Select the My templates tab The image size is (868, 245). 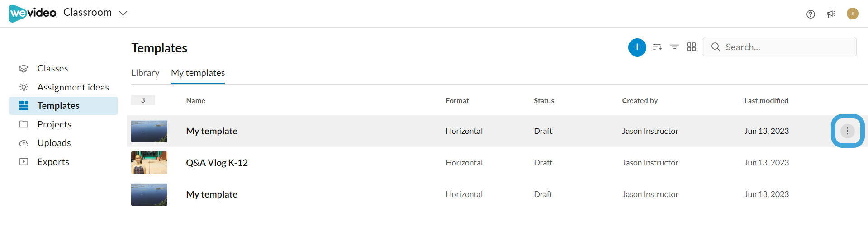(x=198, y=73)
